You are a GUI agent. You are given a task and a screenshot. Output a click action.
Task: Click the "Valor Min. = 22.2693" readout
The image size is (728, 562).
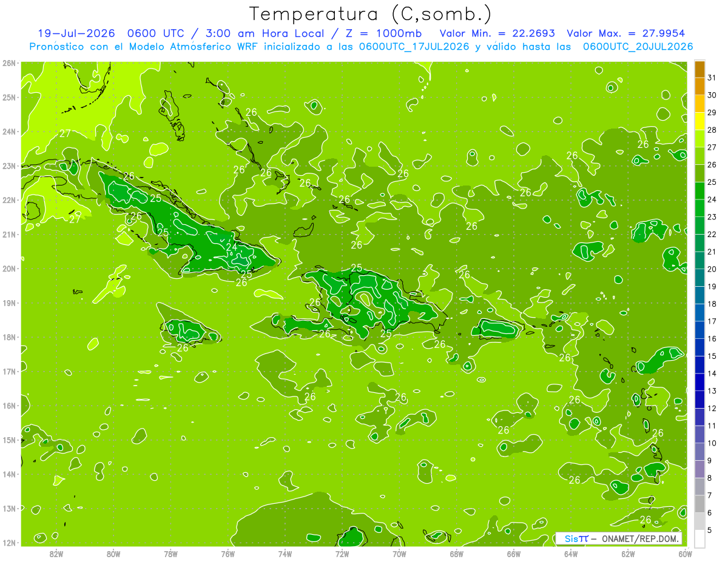coord(497,33)
